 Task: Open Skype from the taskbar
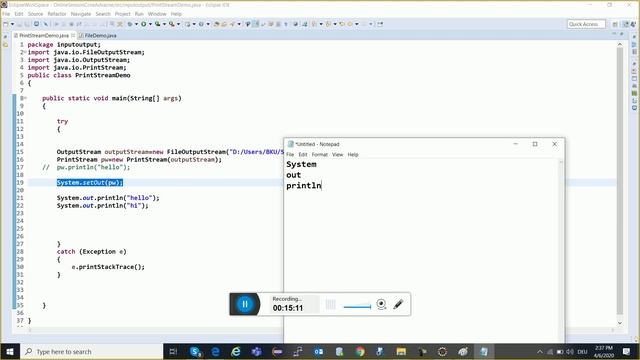pos(196,351)
